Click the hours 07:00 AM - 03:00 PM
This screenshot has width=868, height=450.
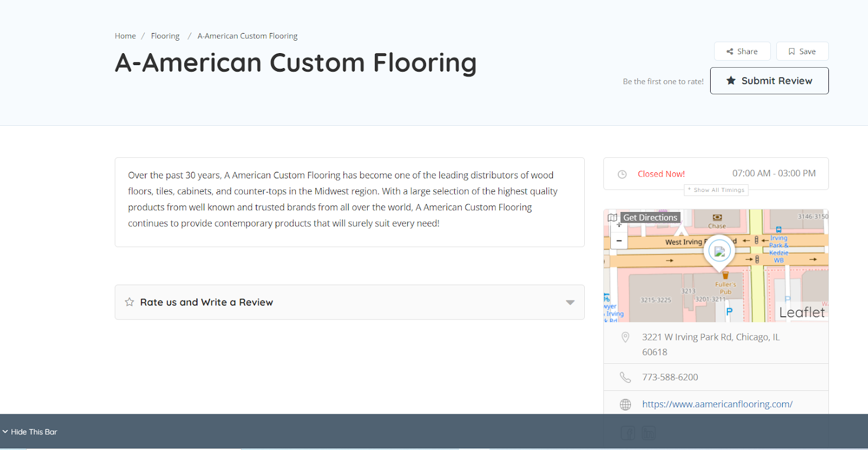click(774, 173)
